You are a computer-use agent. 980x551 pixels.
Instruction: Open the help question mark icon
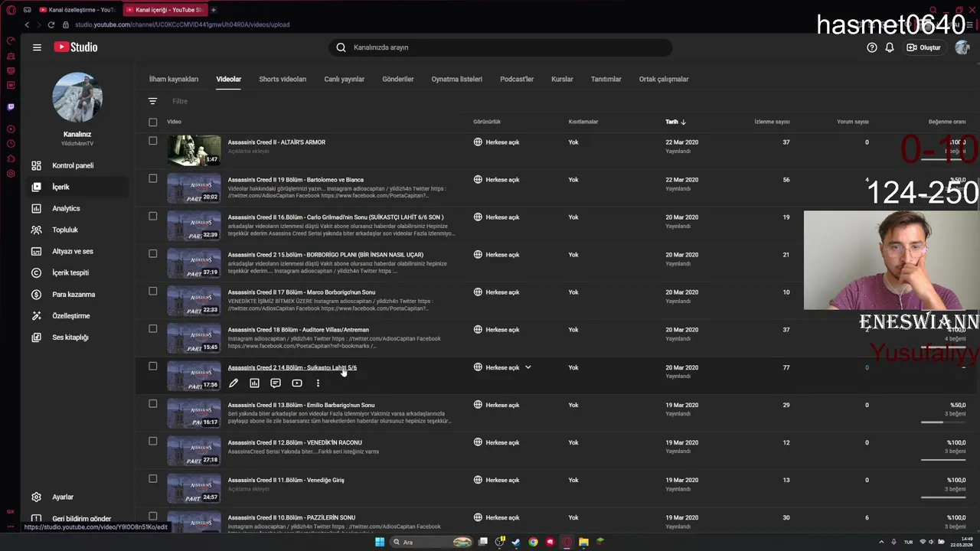coord(872,47)
